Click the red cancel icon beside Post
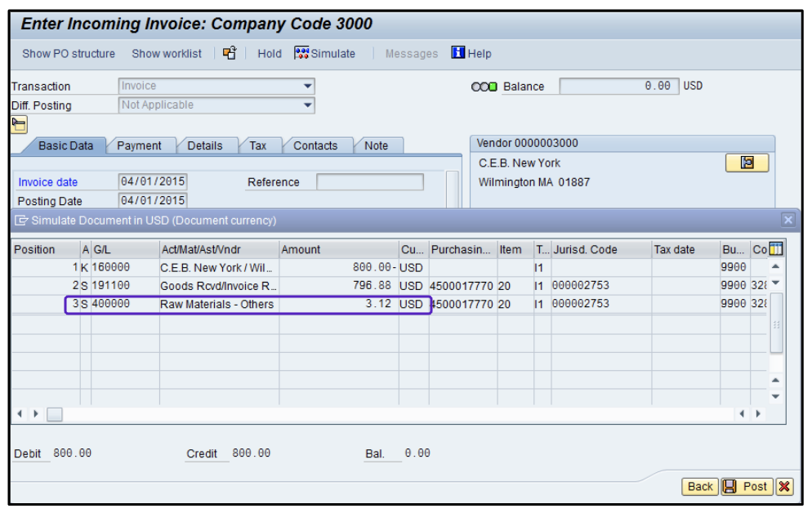The image size is (812, 513). (784, 487)
